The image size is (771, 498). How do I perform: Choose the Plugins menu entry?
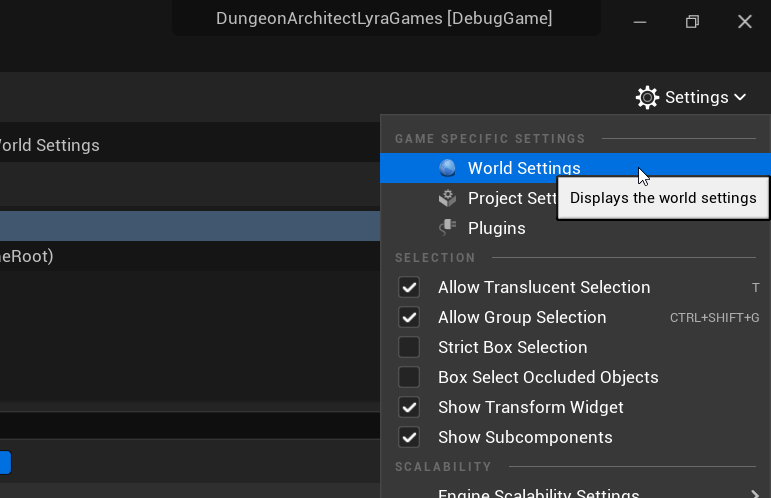pos(496,228)
